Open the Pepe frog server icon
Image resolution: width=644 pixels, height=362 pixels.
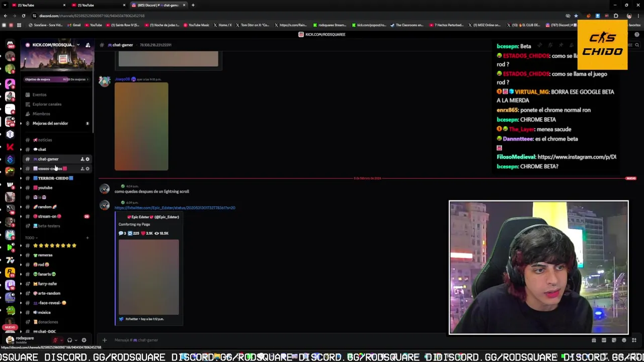10,310
